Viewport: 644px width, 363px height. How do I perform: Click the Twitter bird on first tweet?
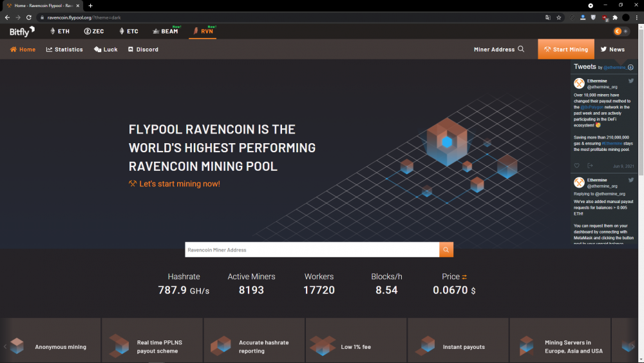point(631,81)
